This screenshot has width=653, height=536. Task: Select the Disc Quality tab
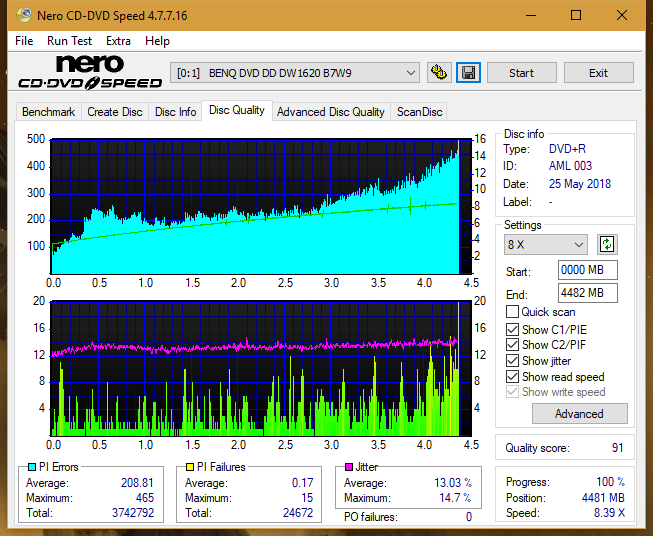(237, 110)
